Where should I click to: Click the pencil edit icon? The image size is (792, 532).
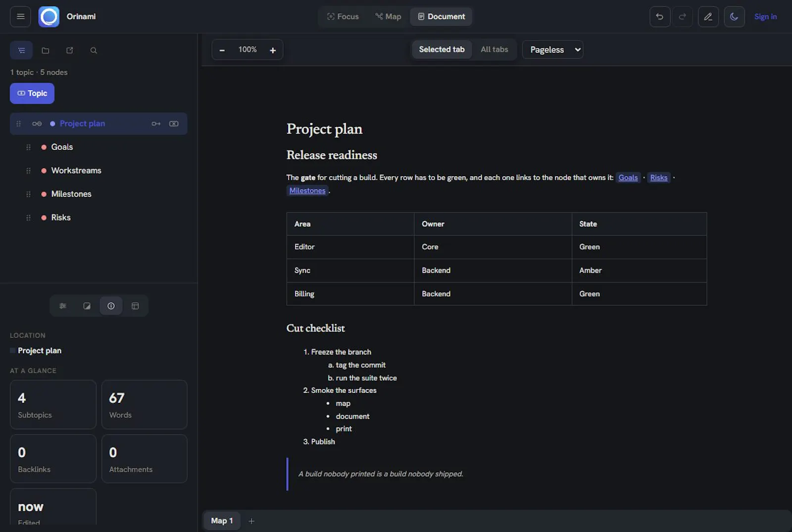[x=708, y=17]
